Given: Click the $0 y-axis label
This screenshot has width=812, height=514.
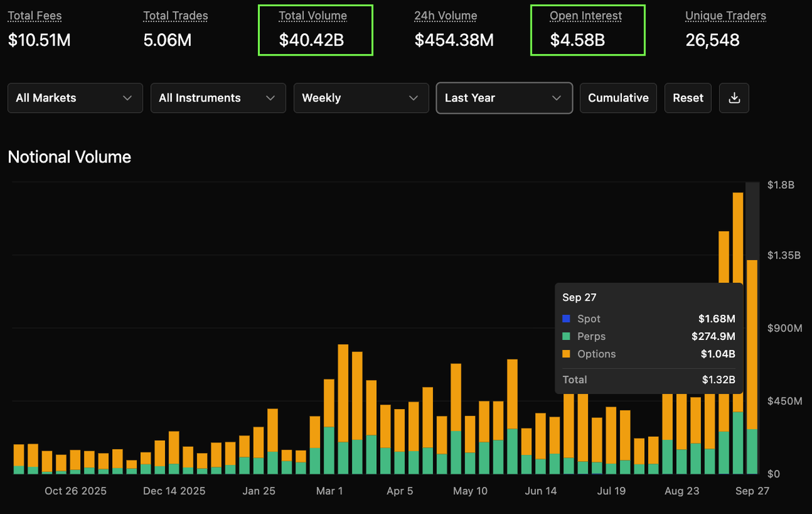Looking at the screenshot, I should pyautogui.click(x=773, y=474).
